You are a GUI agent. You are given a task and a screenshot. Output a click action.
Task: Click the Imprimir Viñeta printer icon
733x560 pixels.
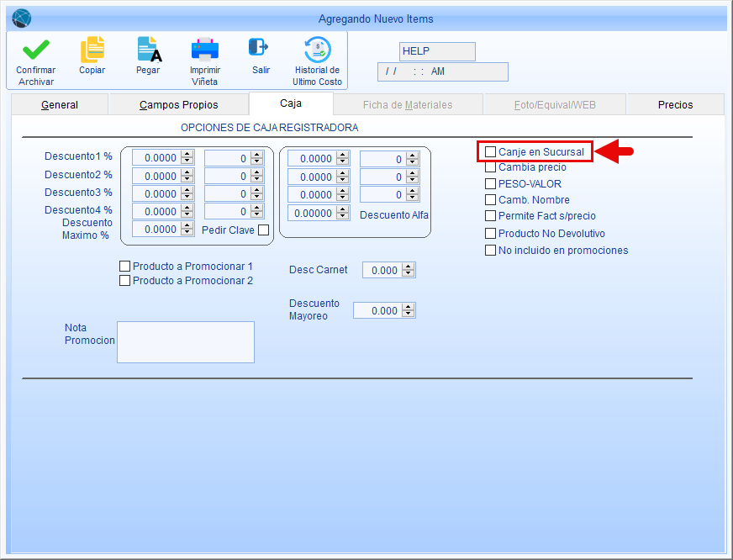click(205, 49)
